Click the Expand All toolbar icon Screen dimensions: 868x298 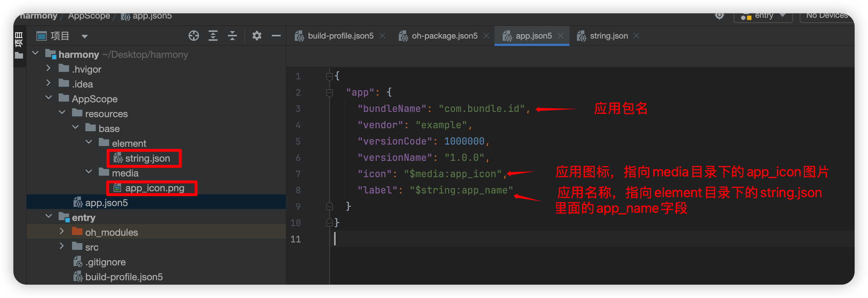coord(213,36)
